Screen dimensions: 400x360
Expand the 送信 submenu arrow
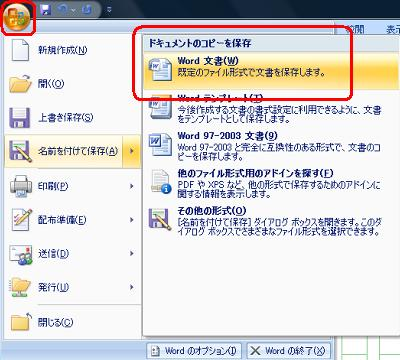coord(132,254)
